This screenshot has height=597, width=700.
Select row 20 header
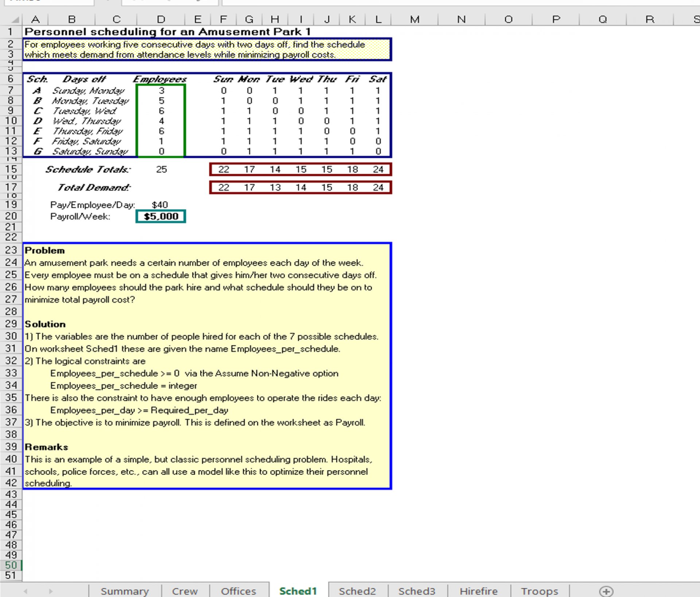[11, 216]
